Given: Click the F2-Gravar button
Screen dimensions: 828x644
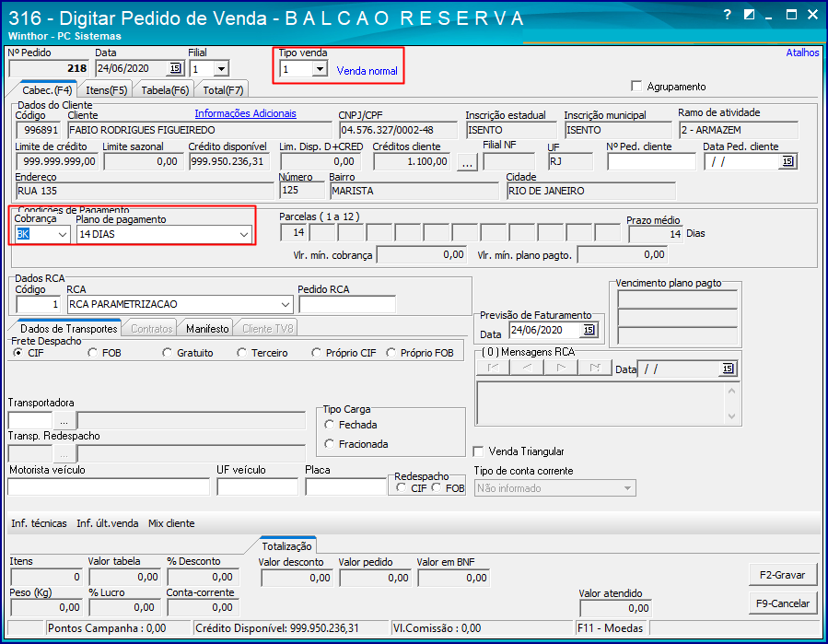Looking at the screenshot, I should point(782,575).
